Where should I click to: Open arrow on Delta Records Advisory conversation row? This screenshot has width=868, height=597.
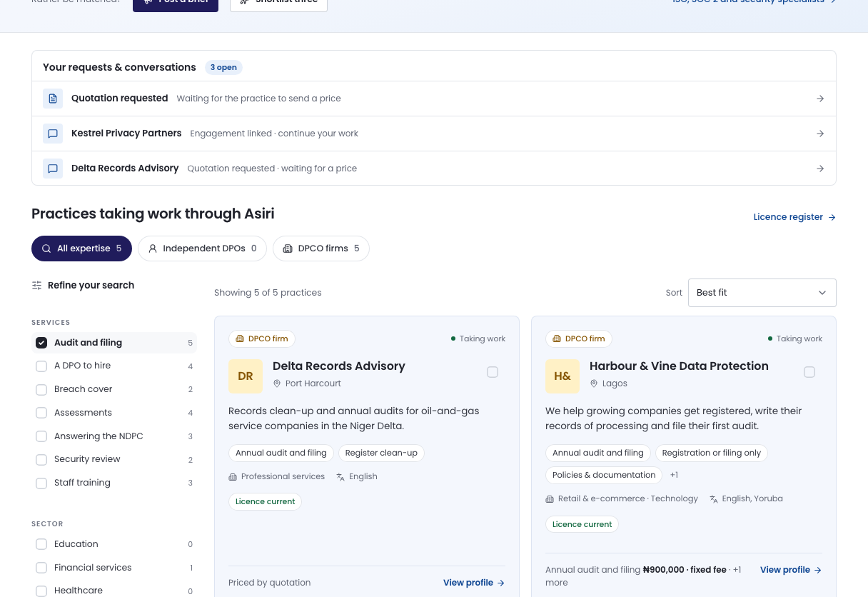pos(820,169)
